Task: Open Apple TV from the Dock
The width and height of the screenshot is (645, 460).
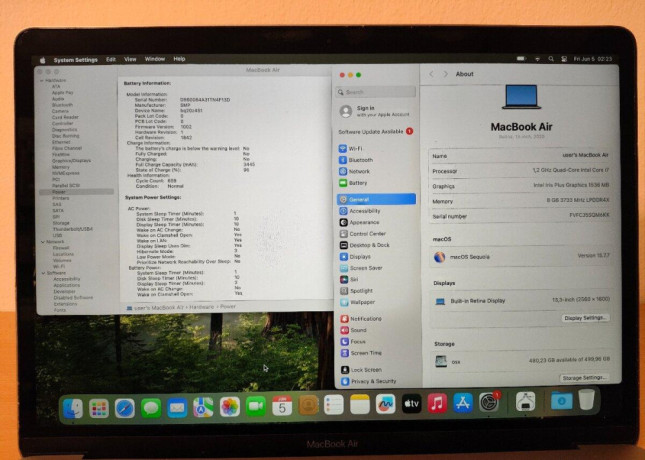Action: click(x=411, y=404)
